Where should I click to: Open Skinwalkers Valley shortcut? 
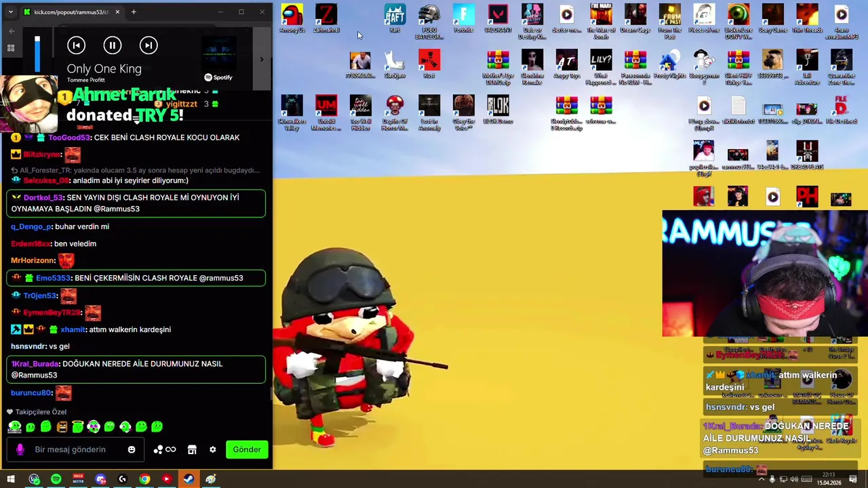coord(292,113)
